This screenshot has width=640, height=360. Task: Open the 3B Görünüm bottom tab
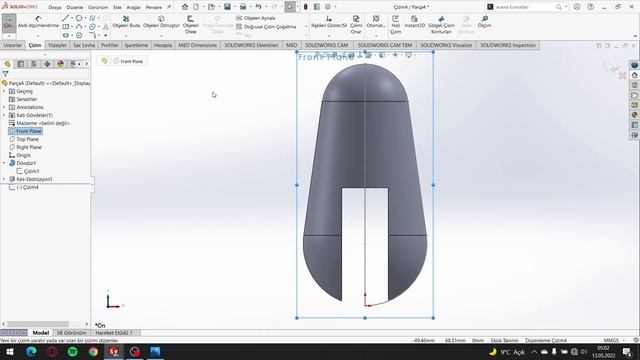pyautogui.click(x=71, y=333)
